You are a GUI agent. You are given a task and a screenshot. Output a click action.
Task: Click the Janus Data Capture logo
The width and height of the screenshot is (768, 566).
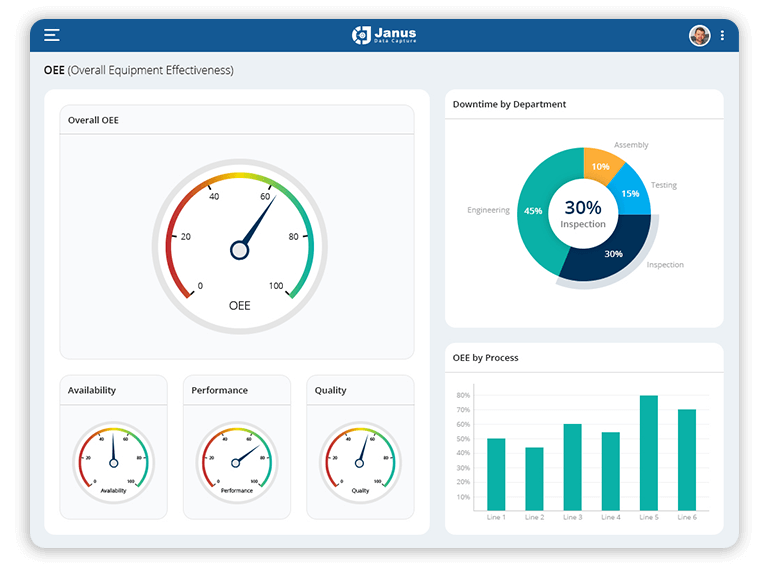tap(384, 35)
